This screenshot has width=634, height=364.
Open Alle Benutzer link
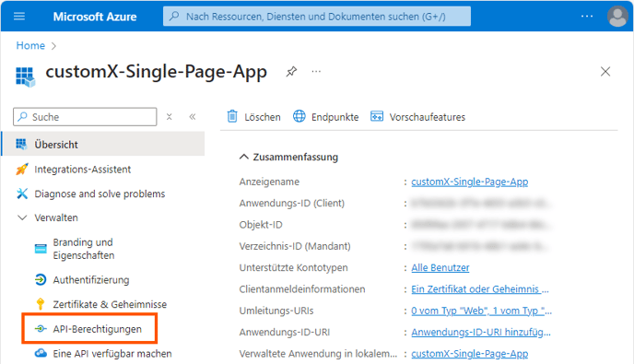point(440,268)
